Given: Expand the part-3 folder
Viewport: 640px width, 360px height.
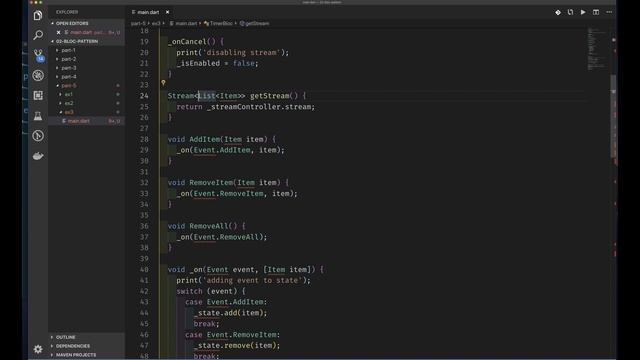Looking at the screenshot, I should [x=69, y=68].
